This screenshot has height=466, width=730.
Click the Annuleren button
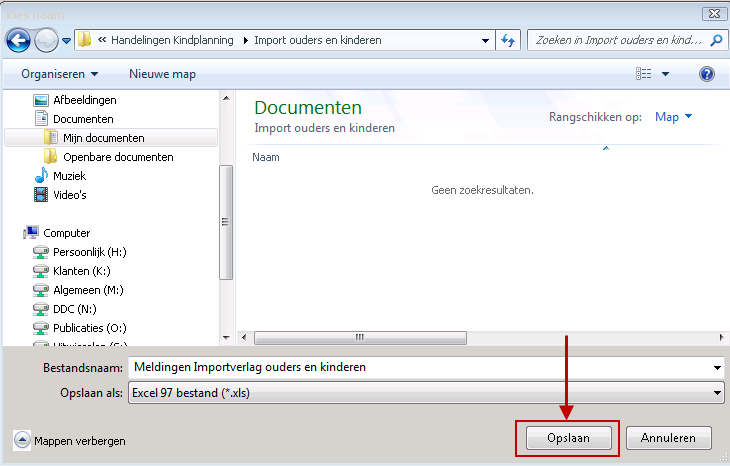point(668,438)
